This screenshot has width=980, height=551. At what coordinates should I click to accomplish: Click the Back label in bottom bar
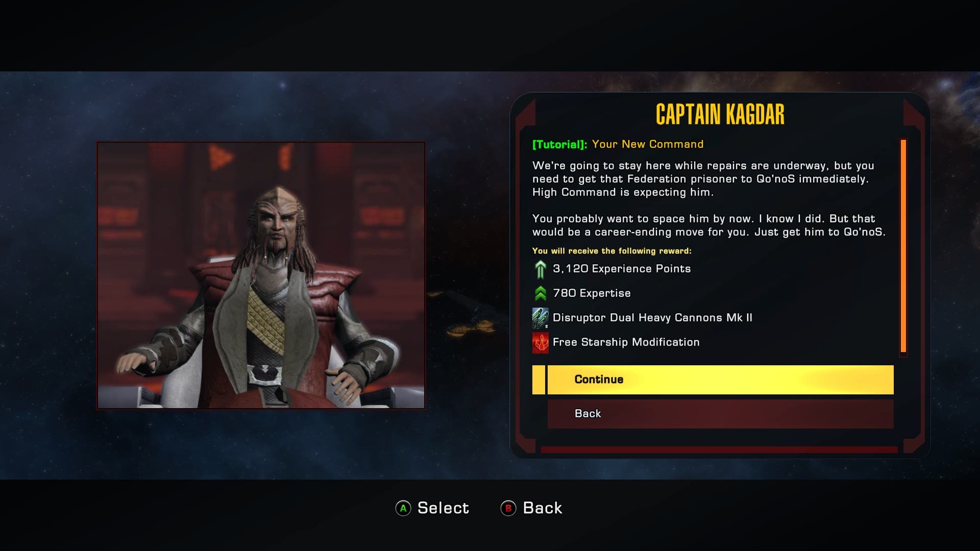click(x=543, y=508)
